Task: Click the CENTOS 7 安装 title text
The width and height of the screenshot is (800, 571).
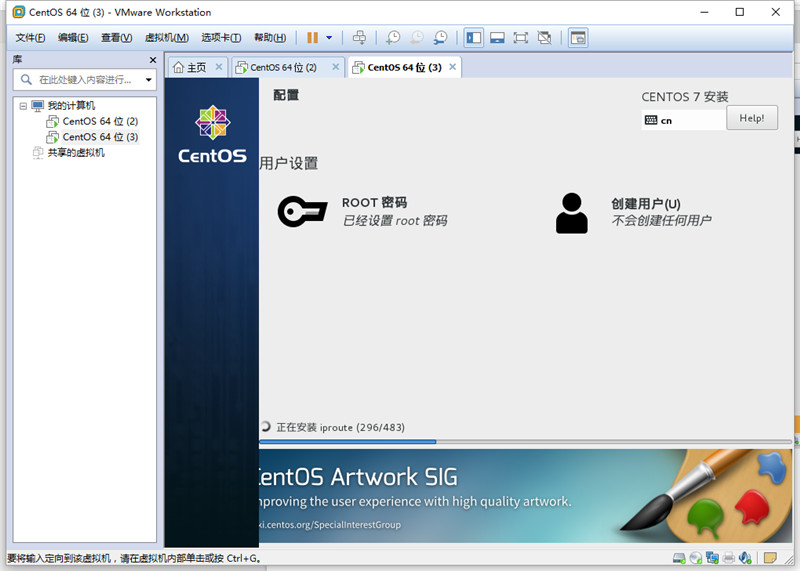Action: (685, 97)
